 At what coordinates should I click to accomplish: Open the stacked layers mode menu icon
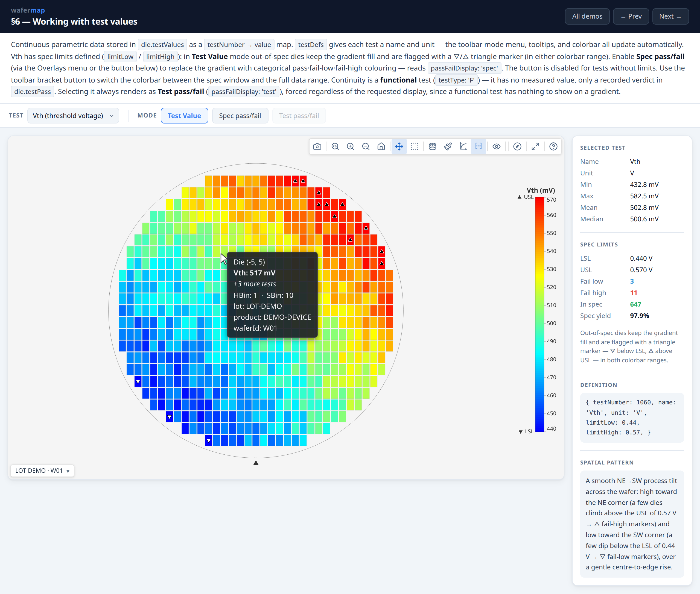432,146
